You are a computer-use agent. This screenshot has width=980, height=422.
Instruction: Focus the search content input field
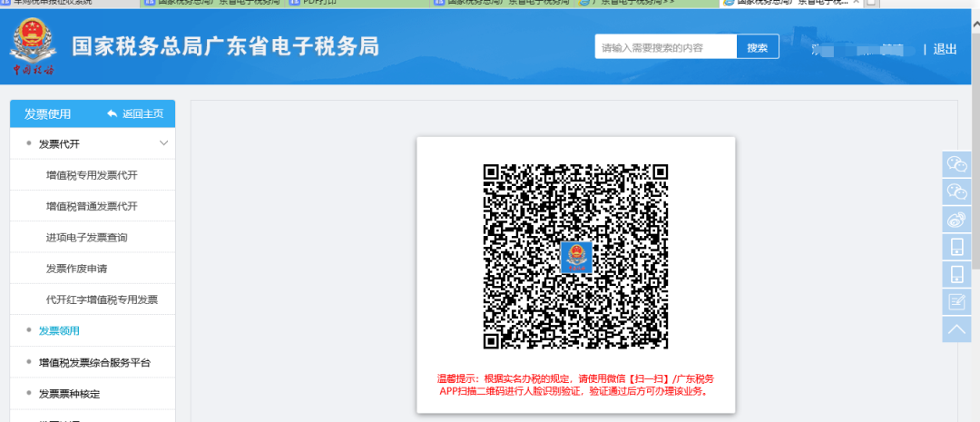[665, 48]
